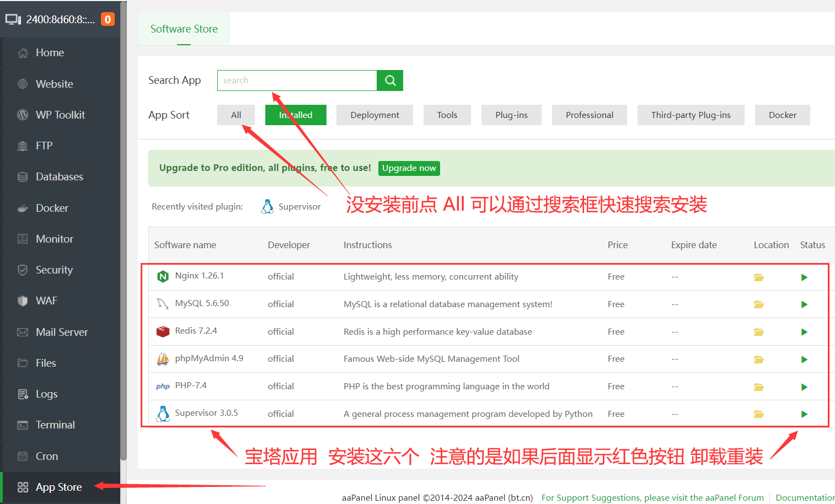This screenshot has width=835, height=504.
Task: Filter apps by Tools category
Action: click(x=447, y=115)
